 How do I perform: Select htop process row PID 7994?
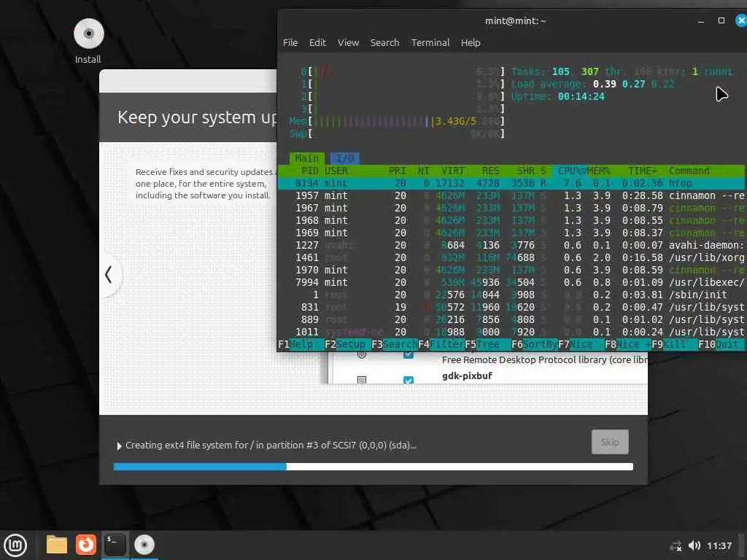(x=511, y=282)
